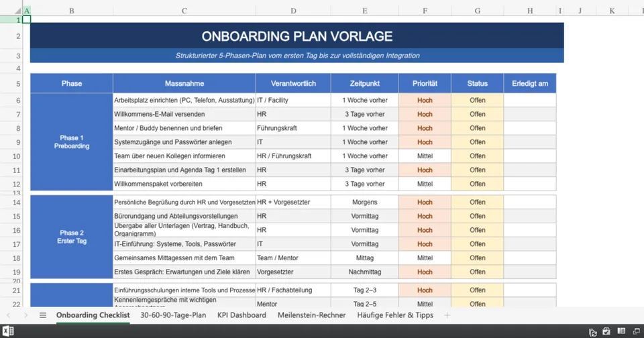Click the column layout view icon
The width and height of the screenshot is (644, 338).
click(621, 331)
